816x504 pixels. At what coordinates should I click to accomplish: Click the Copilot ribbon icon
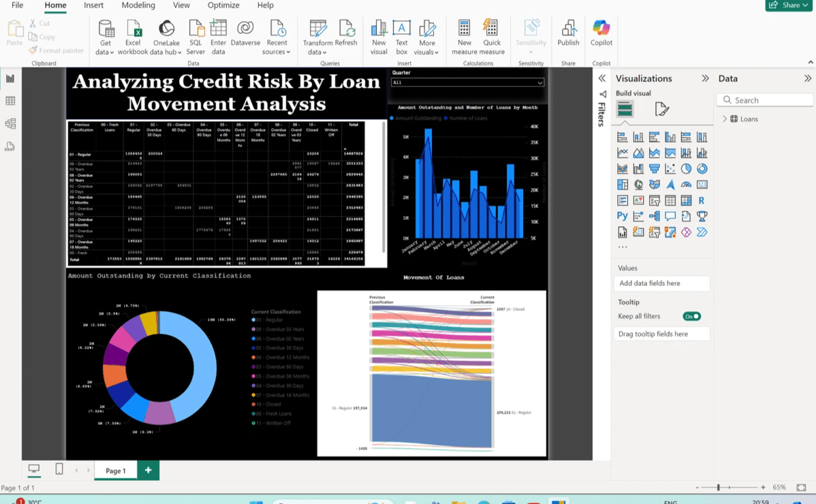[601, 33]
